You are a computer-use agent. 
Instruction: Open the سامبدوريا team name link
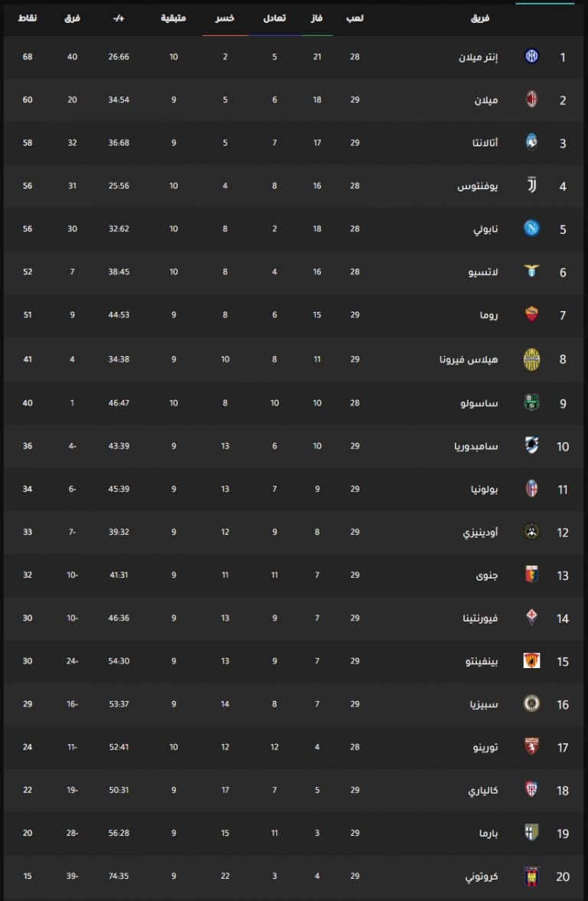(476, 446)
